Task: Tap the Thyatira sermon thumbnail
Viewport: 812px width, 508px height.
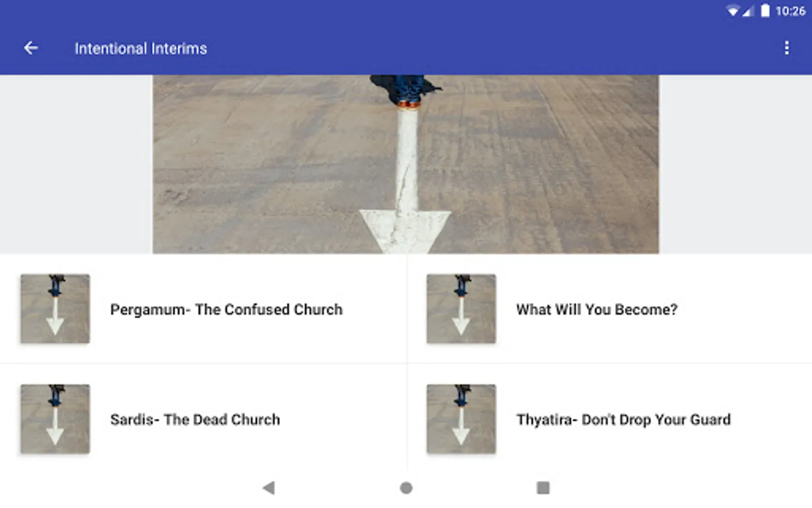Action: point(461,419)
